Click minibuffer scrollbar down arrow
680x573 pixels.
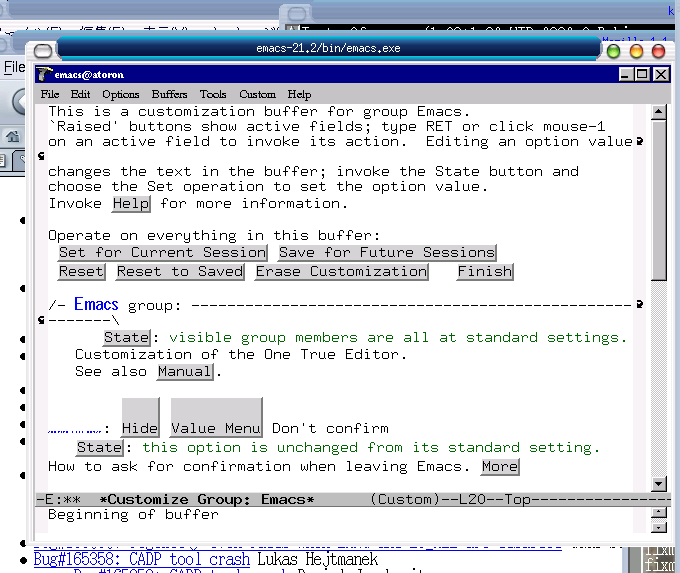tap(659, 527)
